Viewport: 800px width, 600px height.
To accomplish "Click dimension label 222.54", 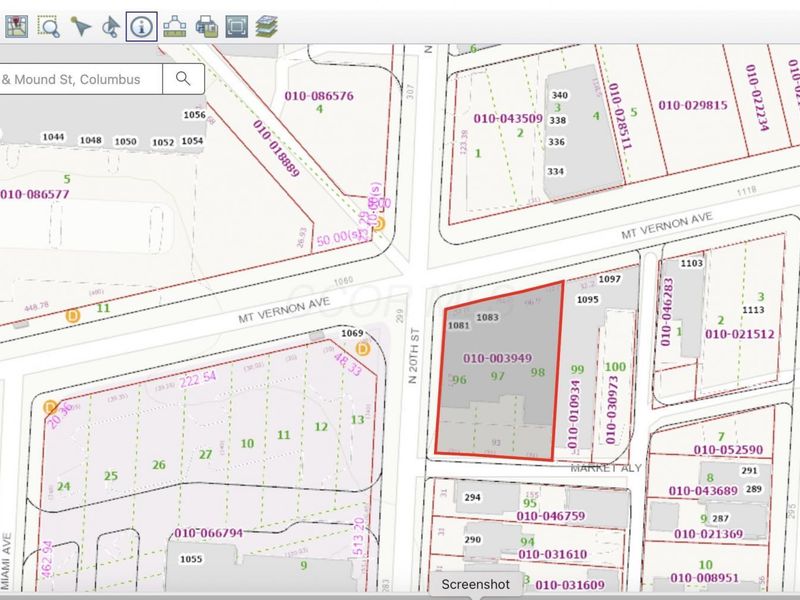I will [x=198, y=379].
